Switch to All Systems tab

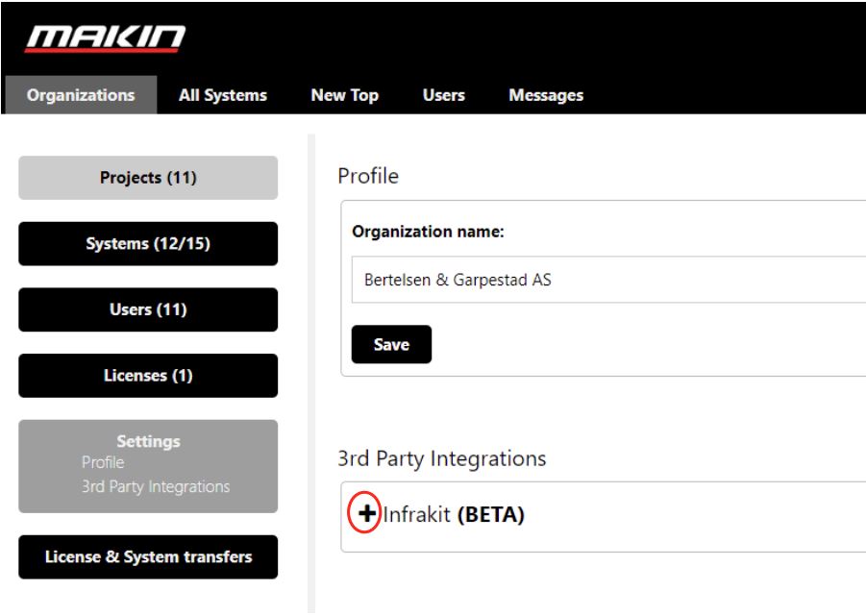pos(223,95)
